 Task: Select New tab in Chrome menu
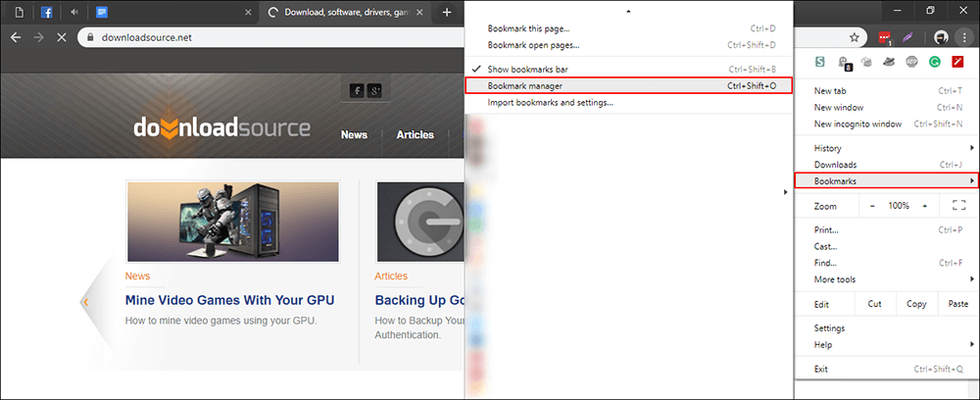pos(887,90)
